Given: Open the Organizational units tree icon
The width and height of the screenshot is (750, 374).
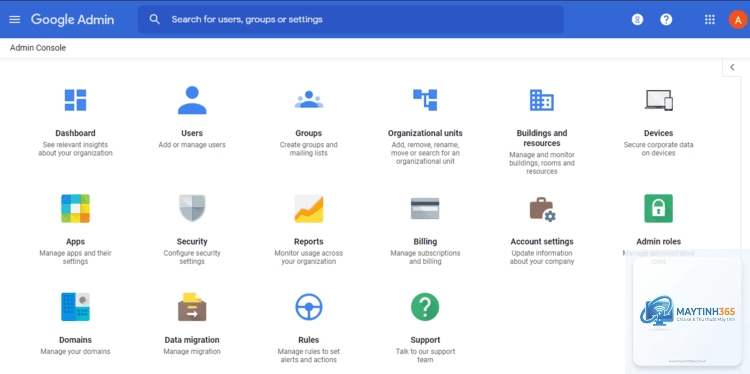Looking at the screenshot, I should pyautogui.click(x=425, y=99).
